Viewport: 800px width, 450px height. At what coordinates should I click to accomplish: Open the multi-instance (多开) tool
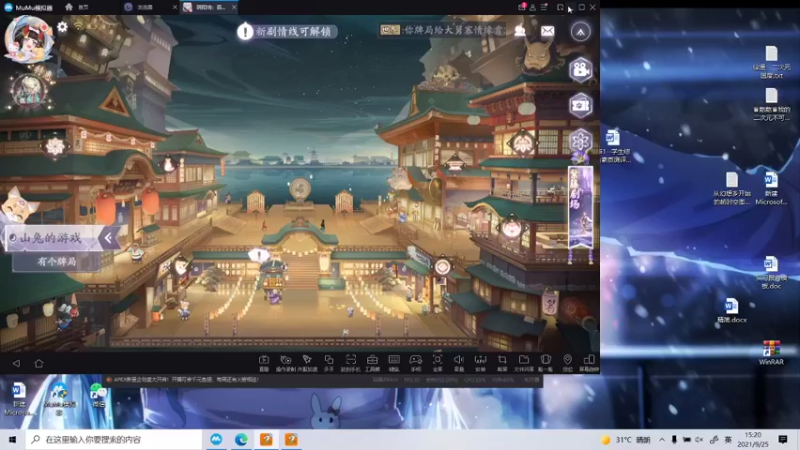pyautogui.click(x=329, y=363)
